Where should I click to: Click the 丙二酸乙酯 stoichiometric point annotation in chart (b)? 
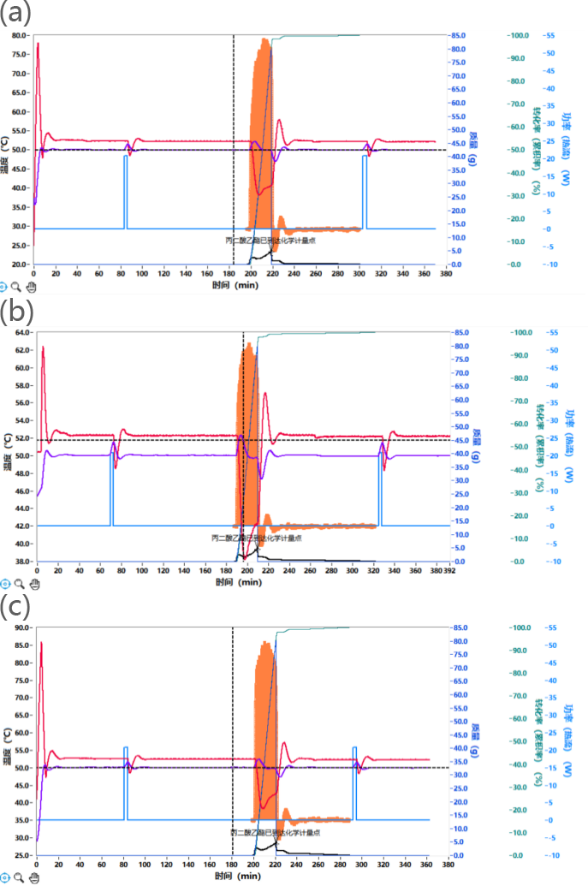click(x=256, y=538)
